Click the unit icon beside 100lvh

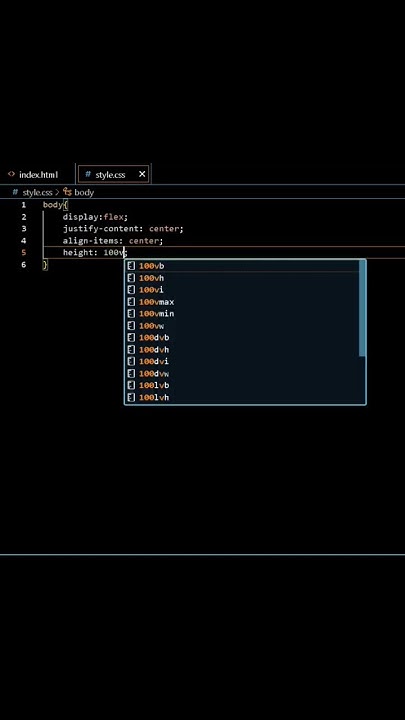131,397
